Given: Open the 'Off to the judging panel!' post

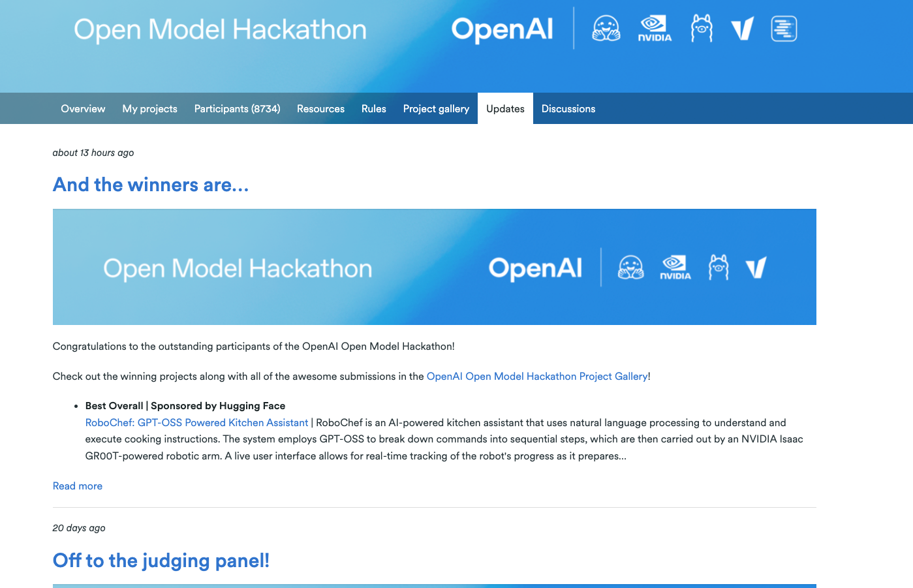Looking at the screenshot, I should (161, 561).
